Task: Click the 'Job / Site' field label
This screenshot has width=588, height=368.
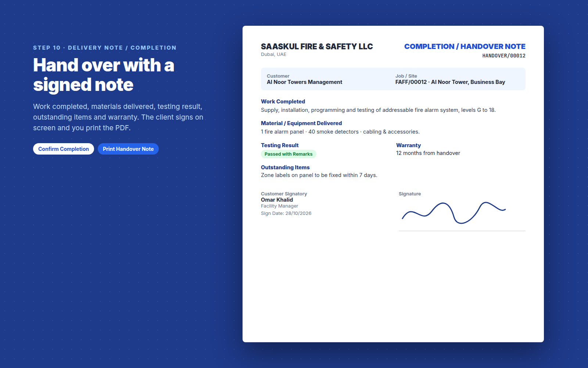Action: 406,76
